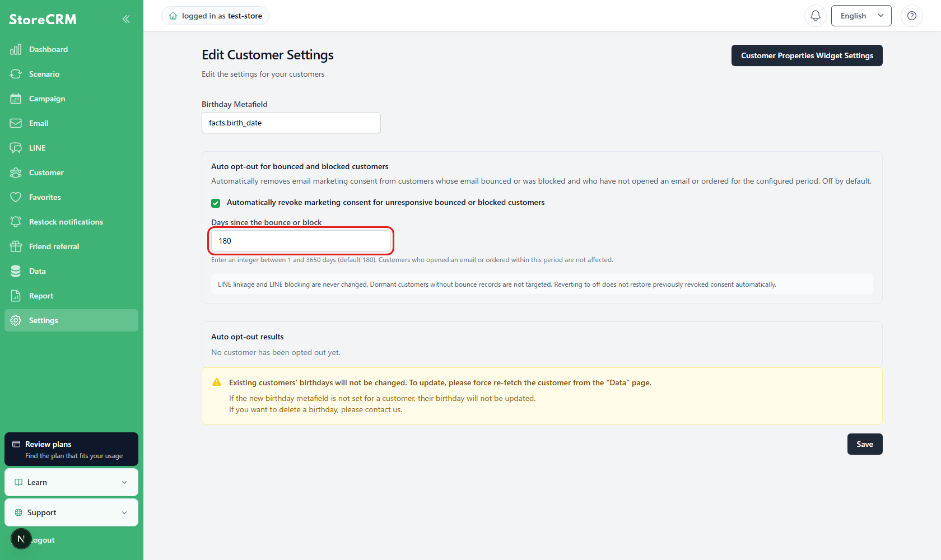Click the Restock notifications bell icon
941x560 pixels.
[x=16, y=222]
